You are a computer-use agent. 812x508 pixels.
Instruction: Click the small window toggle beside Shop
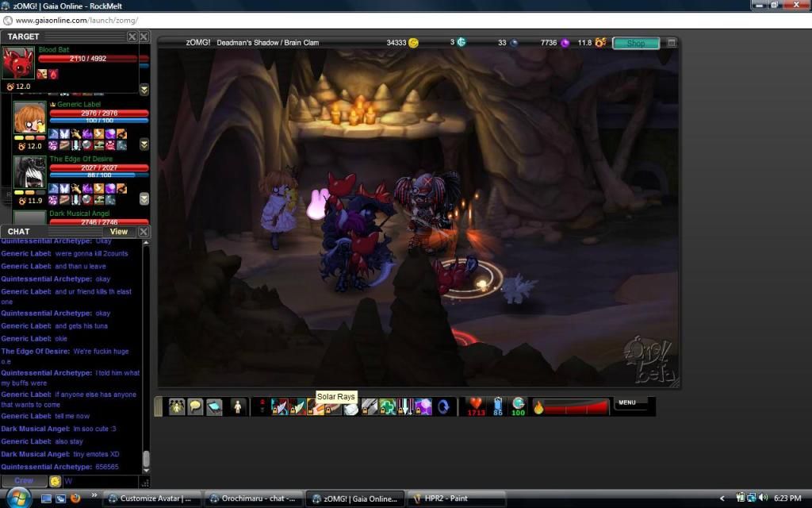[671, 43]
